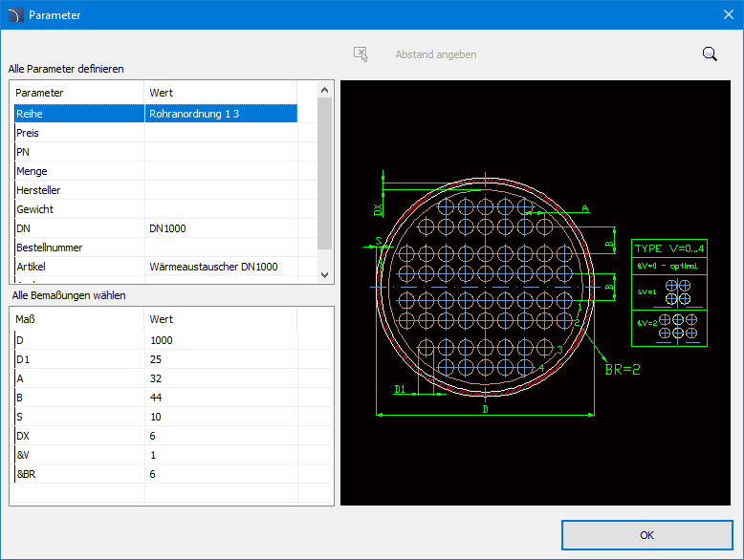
Task: Select the Hersteller parameter row
Action: point(78,190)
